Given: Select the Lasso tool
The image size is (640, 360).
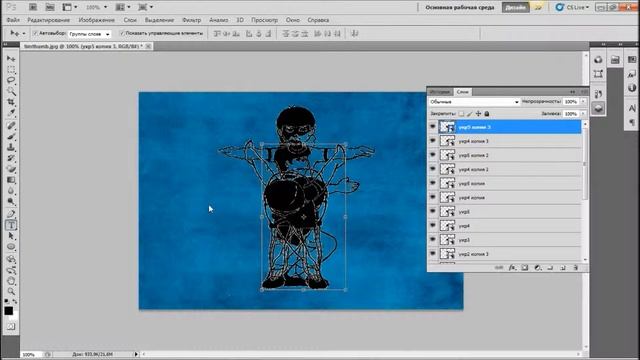Looking at the screenshot, I should pos(11,80).
